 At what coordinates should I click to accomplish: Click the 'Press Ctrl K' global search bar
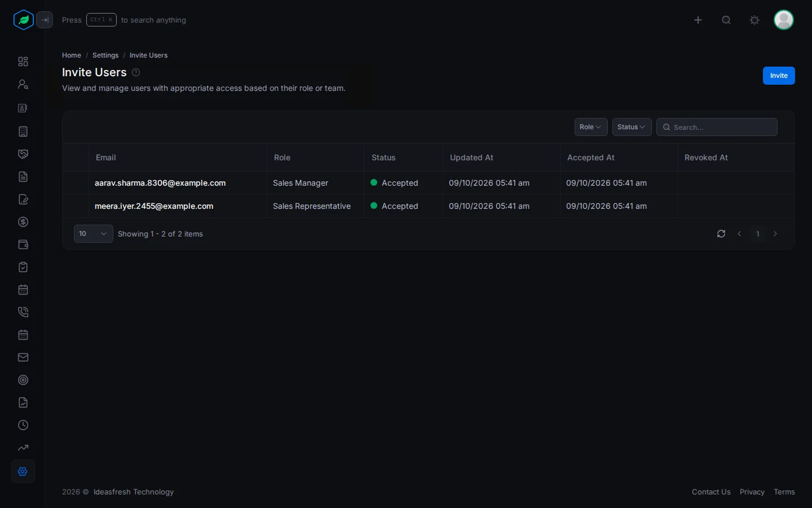124,20
